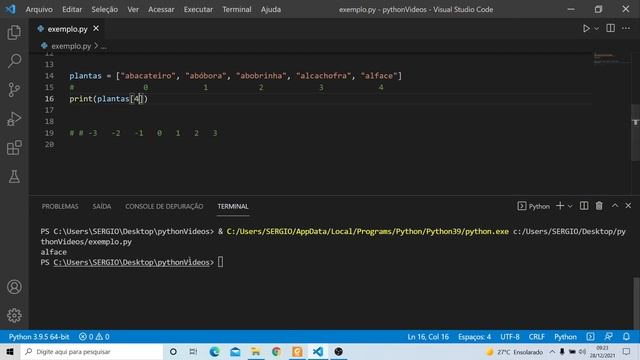Open the Terminal menu in menu bar
640x360 pixels.
click(237, 9)
